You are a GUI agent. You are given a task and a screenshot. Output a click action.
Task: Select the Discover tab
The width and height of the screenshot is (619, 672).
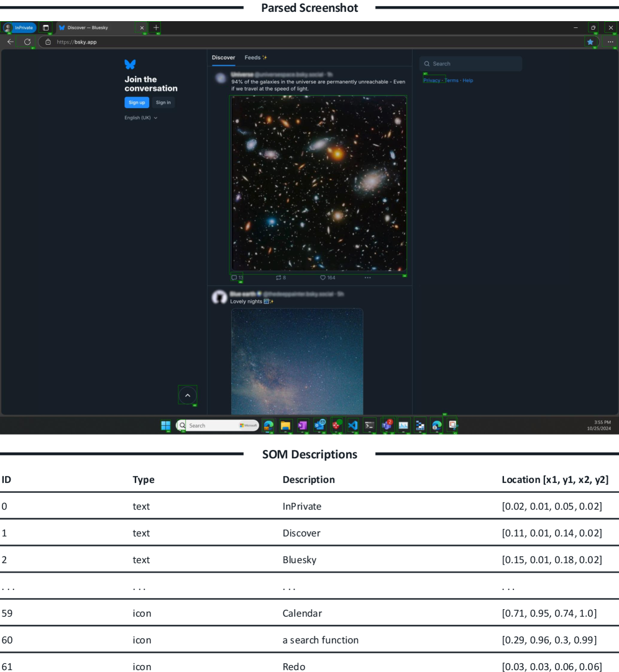(223, 58)
